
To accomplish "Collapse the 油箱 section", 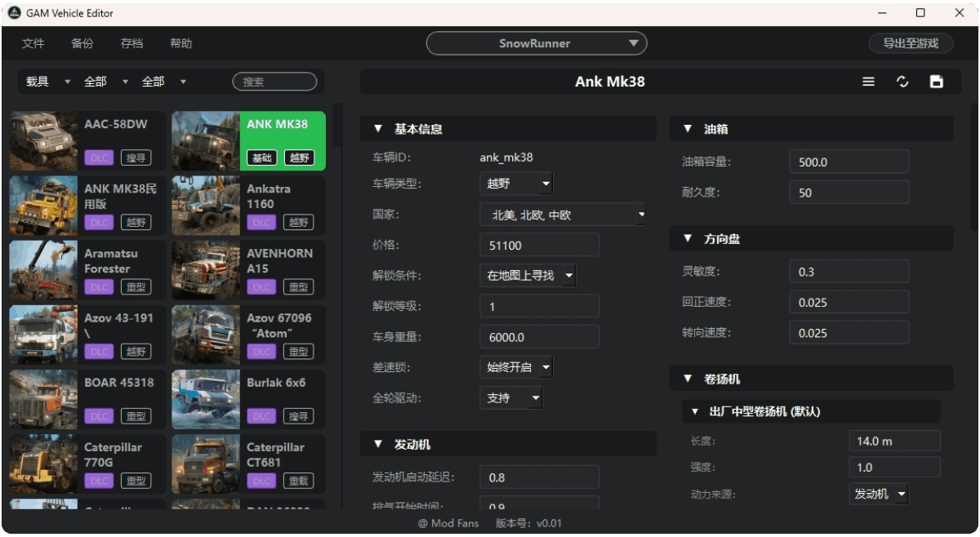I will tap(687, 128).
